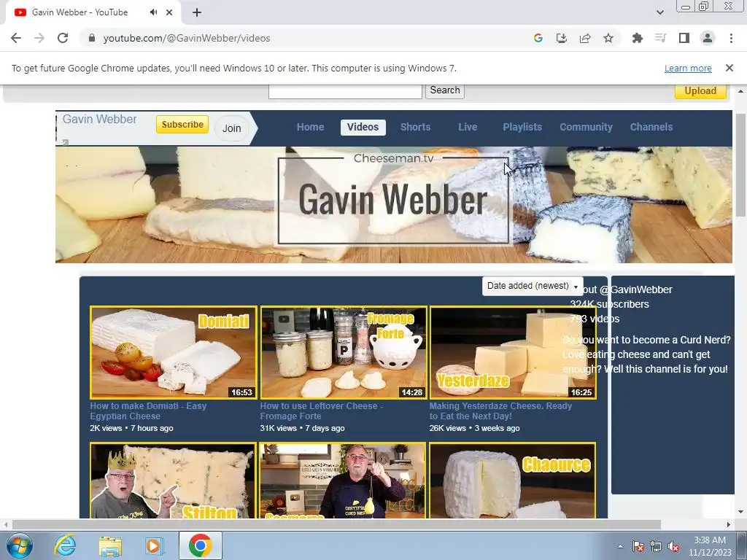747x560 pixels.
Task: Click the install app icon in address bar
Action: pyautogui.click(x=562, y=38)
